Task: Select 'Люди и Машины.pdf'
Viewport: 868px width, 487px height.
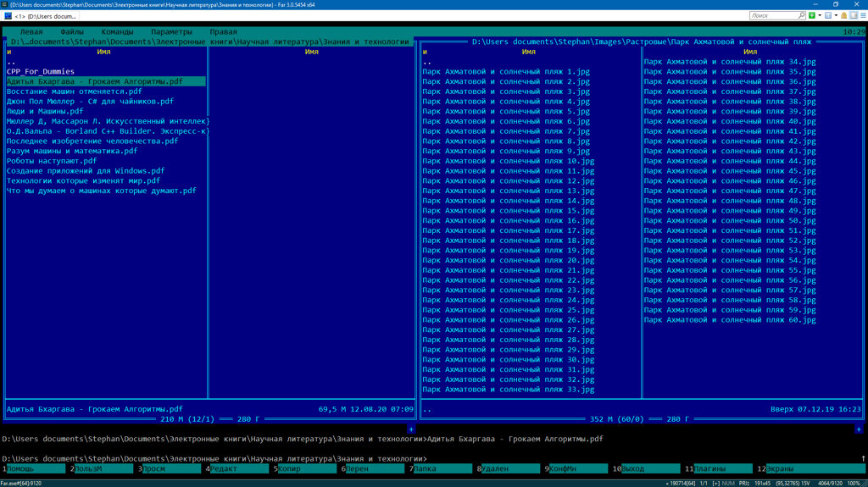Action: click(45, 111)
